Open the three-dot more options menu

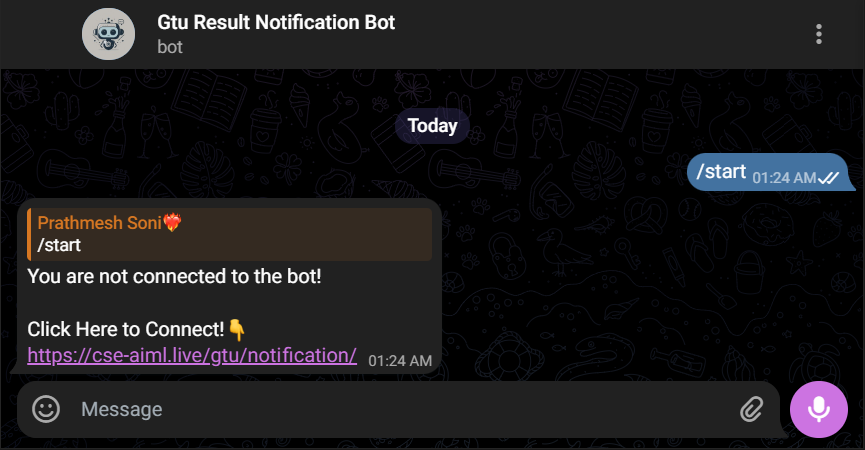[x=819, y=34]
